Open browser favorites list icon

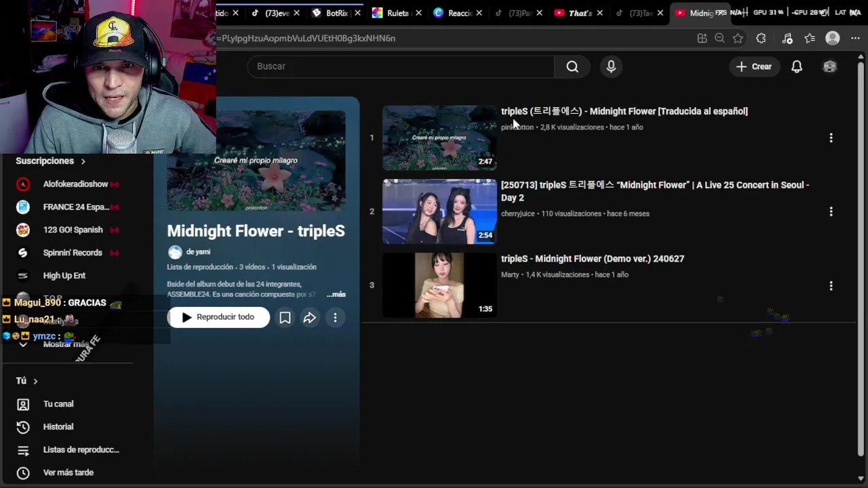tap(810, 39)
